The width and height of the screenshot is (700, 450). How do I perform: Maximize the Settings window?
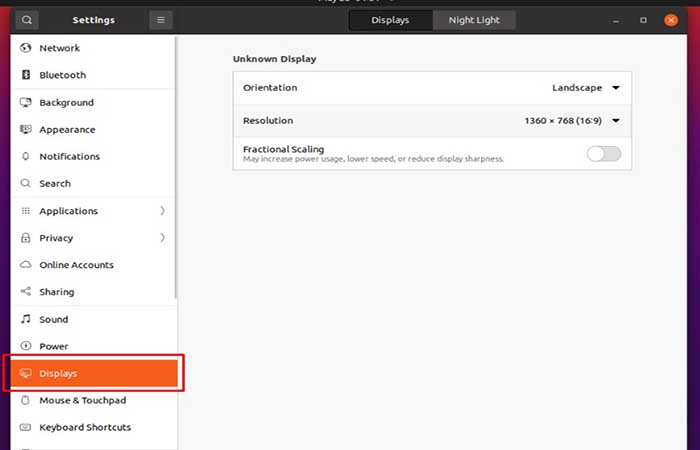(x=643, y=20)
